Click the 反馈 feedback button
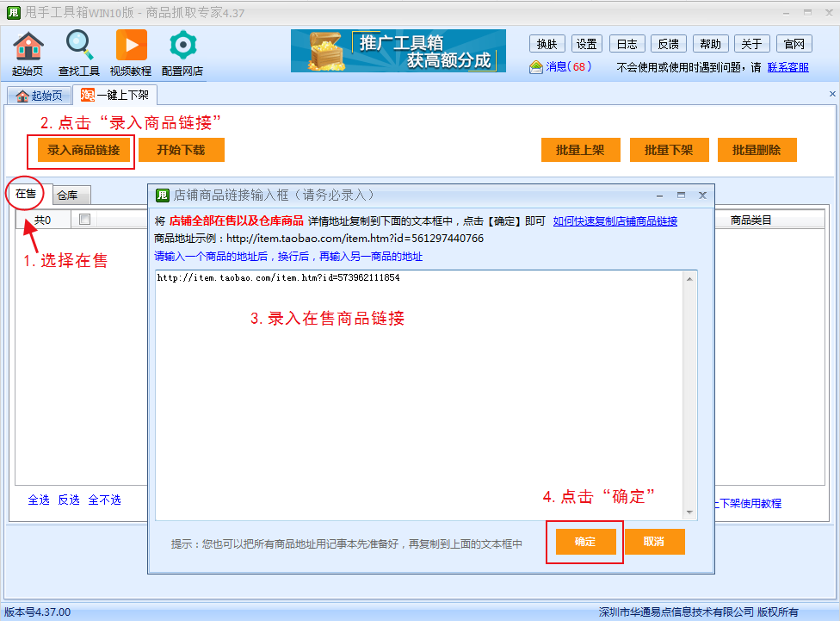The width and height of the screenshot is (840, 621). click(669, 44)
